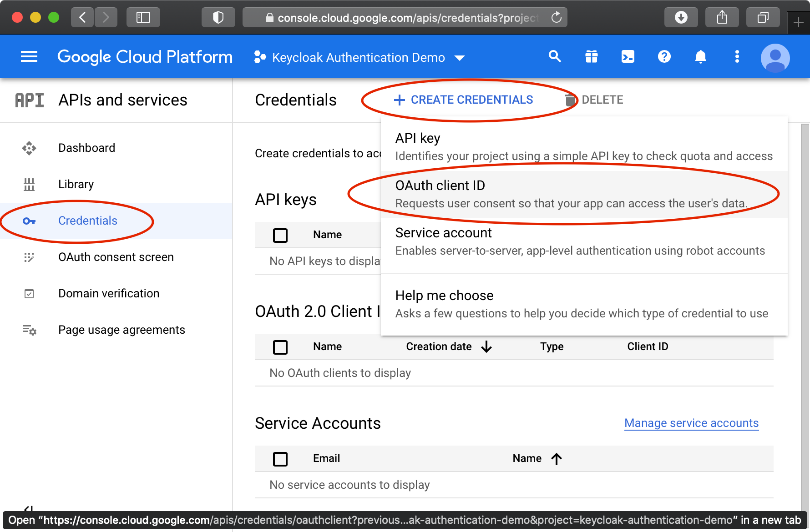Click the browser address bar URL

[404, 17]
